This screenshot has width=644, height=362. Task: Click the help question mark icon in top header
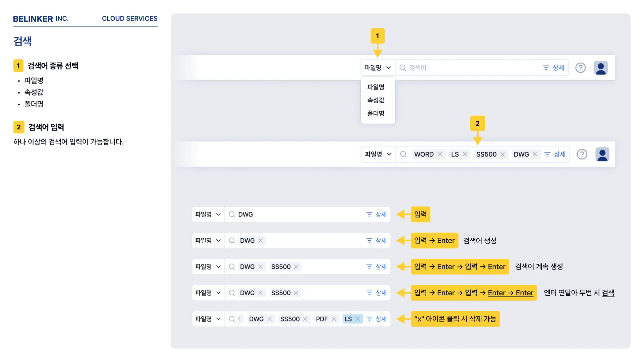[x=580, y=68]
